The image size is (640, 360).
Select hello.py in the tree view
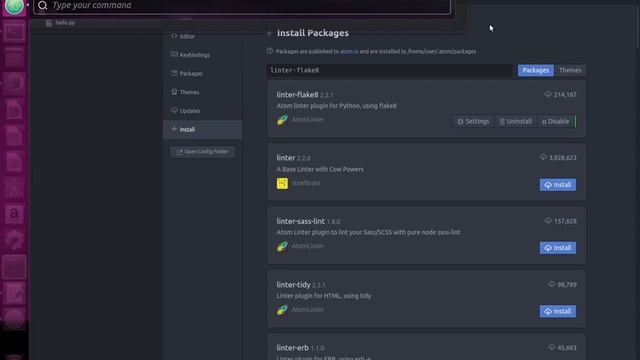(x=60, y=23)
